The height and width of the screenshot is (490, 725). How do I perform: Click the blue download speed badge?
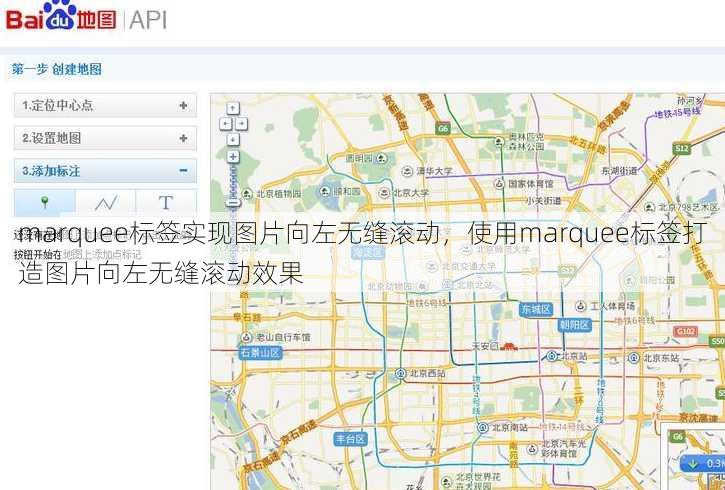pyautogui.click(x=702, y=464)
